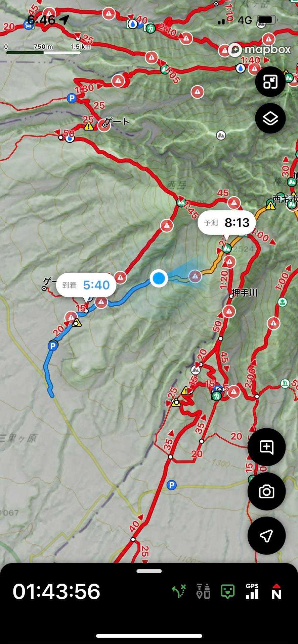298x644 pixels.
Task: Tap the mapbox logo link
Action: [260, 50]
